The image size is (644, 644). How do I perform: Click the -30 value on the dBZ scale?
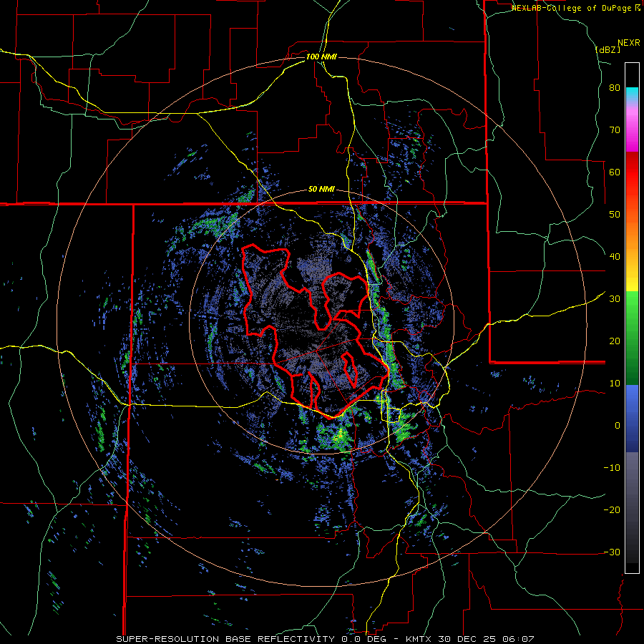point(612,552)
